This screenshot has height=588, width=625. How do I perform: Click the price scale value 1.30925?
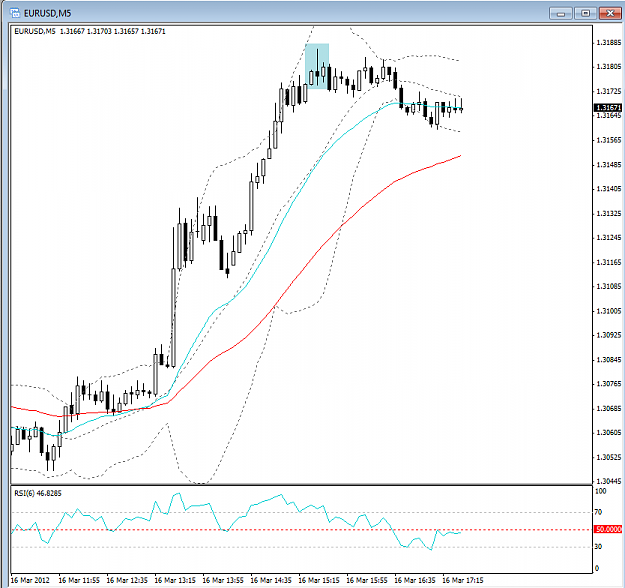(x=609, y=335)
